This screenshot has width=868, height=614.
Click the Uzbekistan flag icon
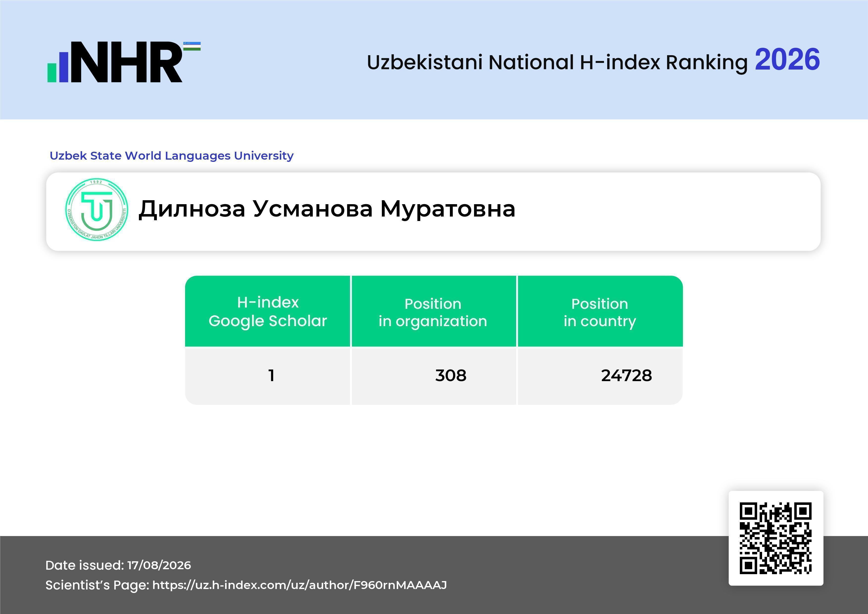[x=192, y=46]
